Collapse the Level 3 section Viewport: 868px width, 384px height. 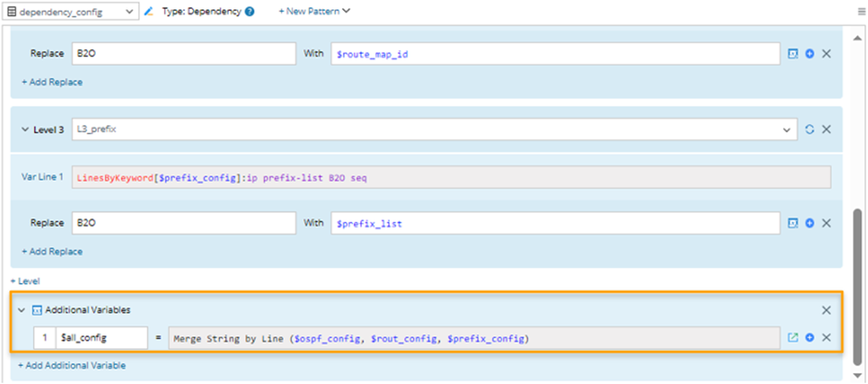pos(24,129)
